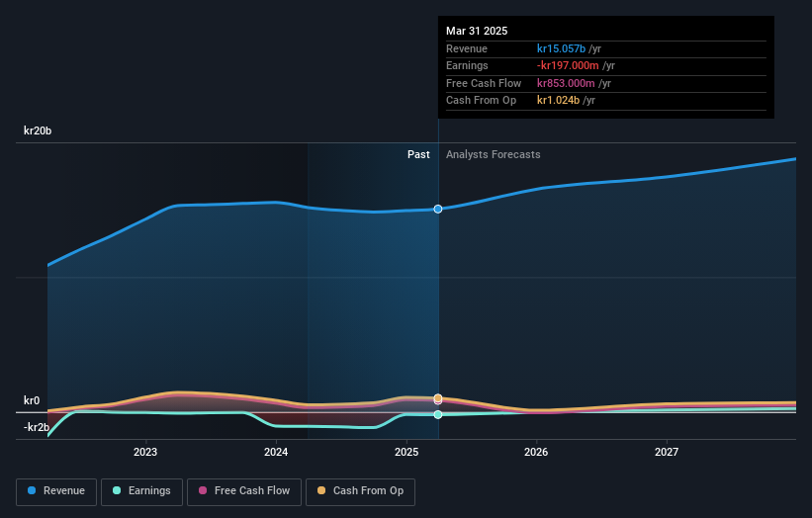Viewport: 812px width, 518px height.
Task: Select the 2026 x-axis label
Action: point(536,453)
